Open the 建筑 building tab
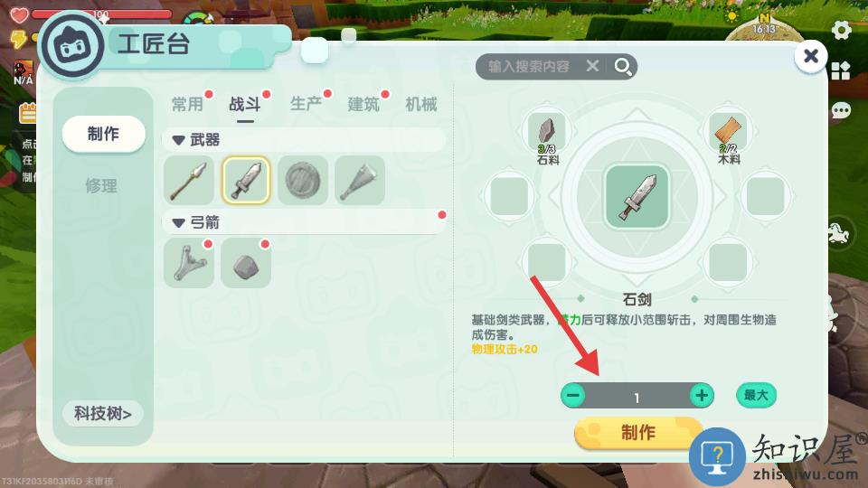This screenshot has width=868, height=488. 363,104
